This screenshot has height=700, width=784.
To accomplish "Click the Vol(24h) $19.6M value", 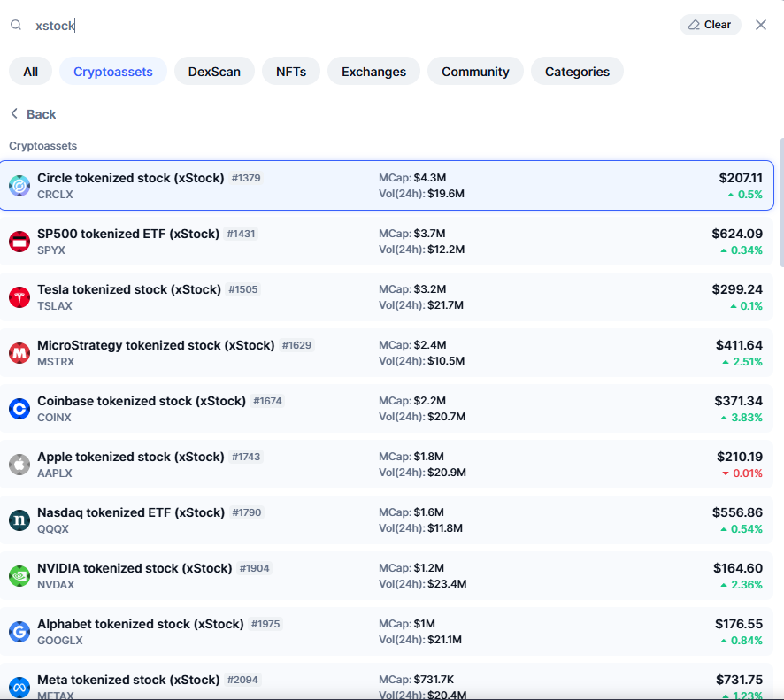I will pos(445,194).
